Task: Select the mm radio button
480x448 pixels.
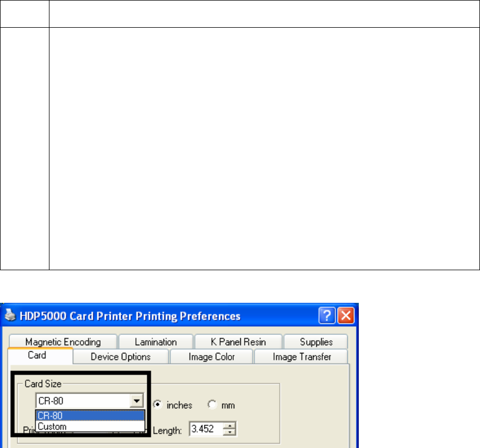Action: tap(212, 405)
